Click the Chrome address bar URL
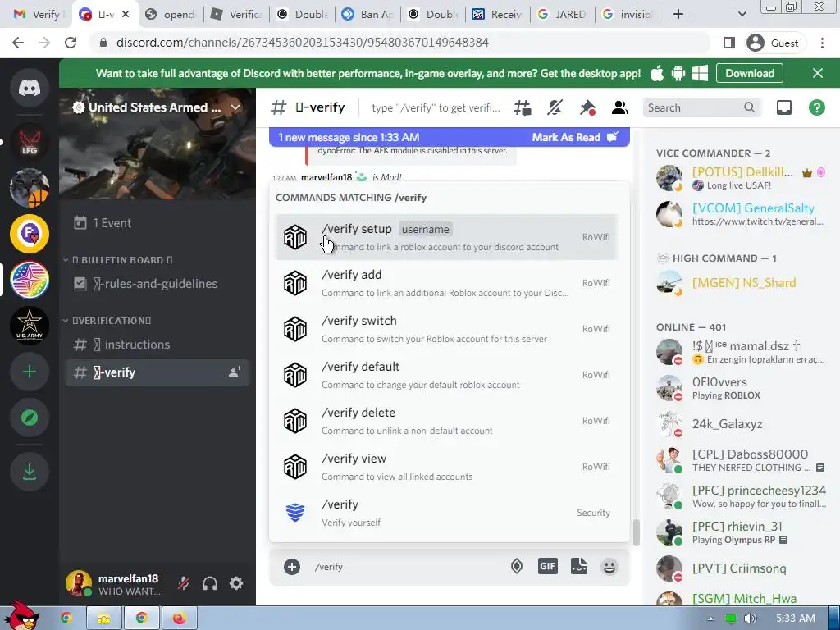The image size is (840, 630). click(302, 43)
